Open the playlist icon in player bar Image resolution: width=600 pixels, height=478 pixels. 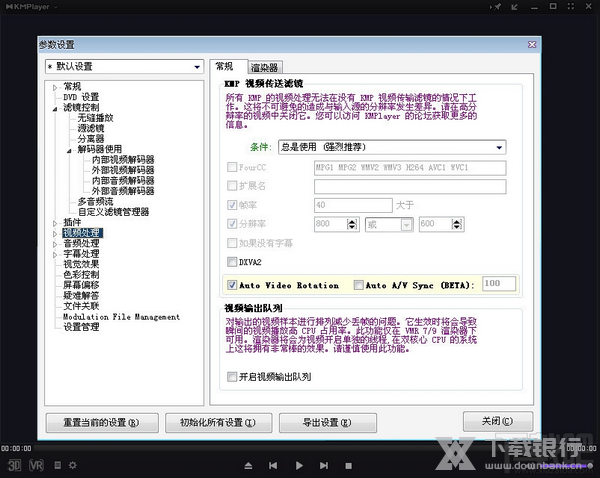pyautogui.click(x=58, y=465)
